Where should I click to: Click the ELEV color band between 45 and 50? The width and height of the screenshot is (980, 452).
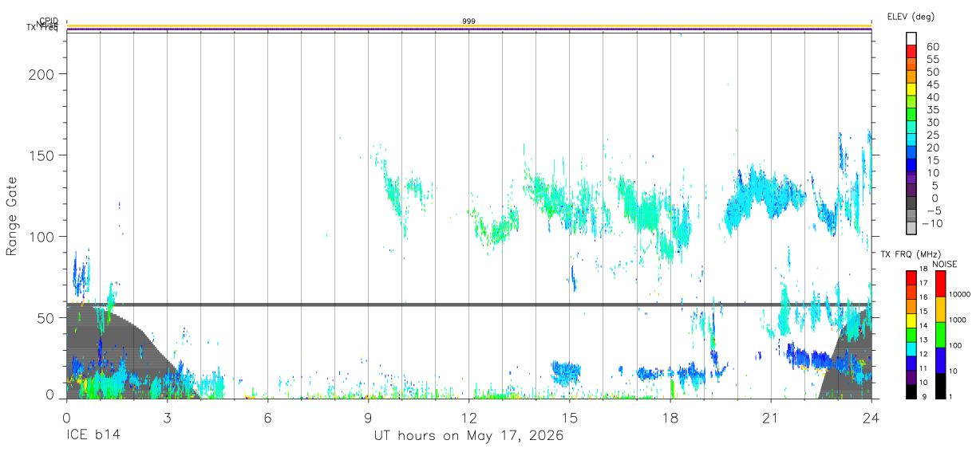pos(911,78)
